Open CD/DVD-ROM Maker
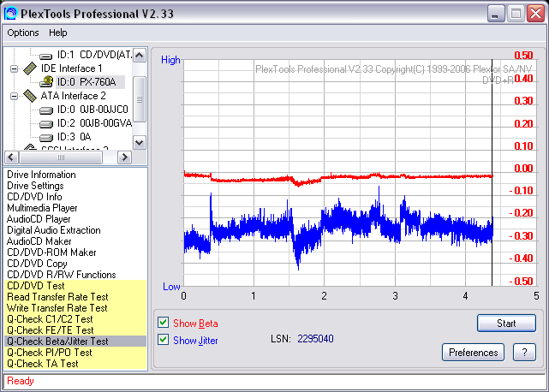 51,252
